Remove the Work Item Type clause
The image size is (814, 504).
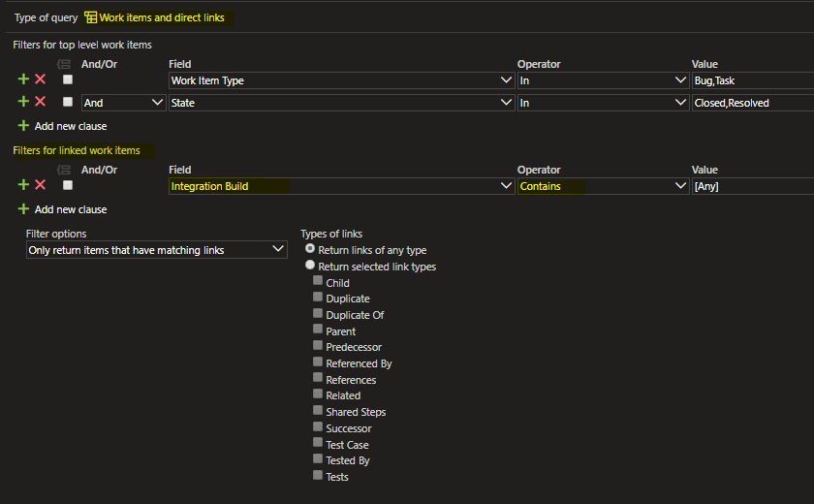tap(40, 79)
